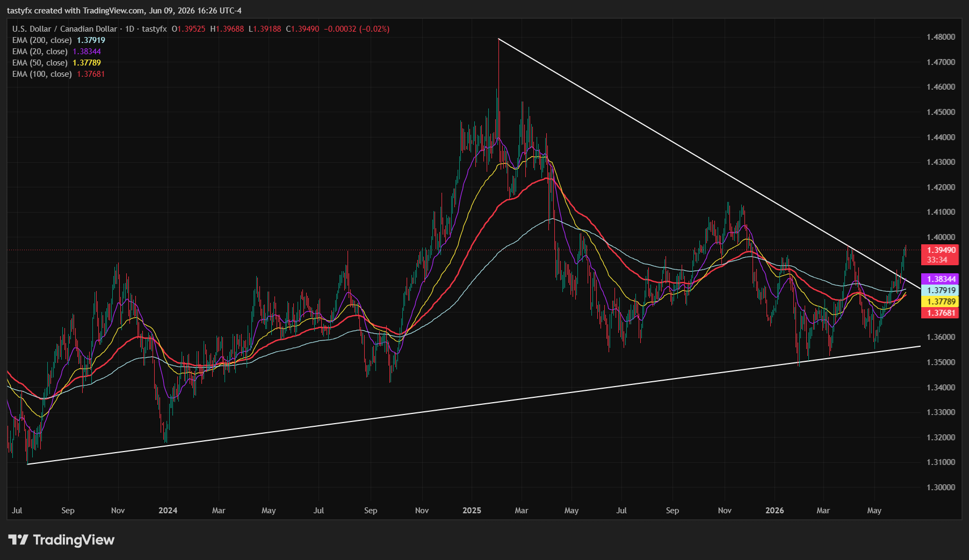Click the 1.43000 price scale label
This screenshot has width=969, height=560.
[941, 162]
